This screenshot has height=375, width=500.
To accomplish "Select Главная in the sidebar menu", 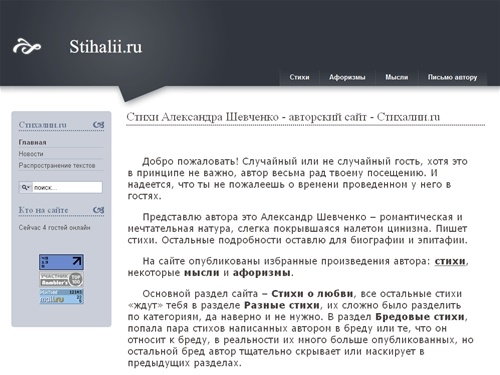I will click(x=33, y=142).
